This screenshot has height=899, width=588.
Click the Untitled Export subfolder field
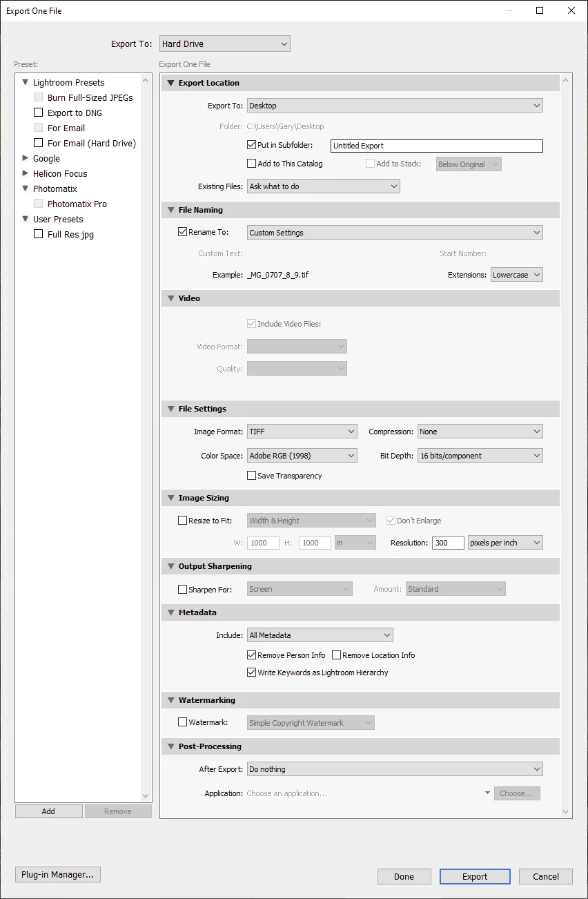pos(437,146)
